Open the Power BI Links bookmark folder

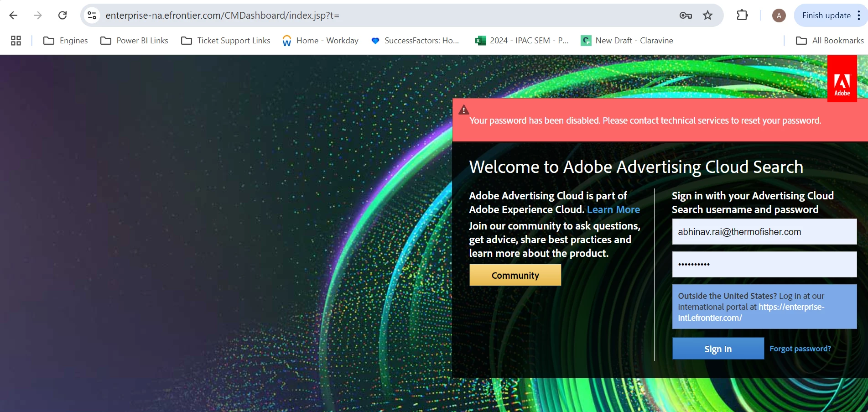click(134, 41)
